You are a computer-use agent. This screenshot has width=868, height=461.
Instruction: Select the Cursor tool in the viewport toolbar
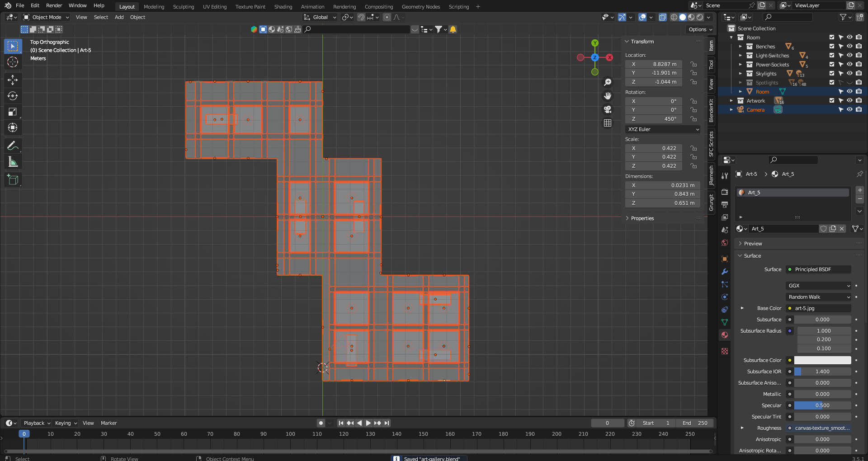tap(13, 62)
